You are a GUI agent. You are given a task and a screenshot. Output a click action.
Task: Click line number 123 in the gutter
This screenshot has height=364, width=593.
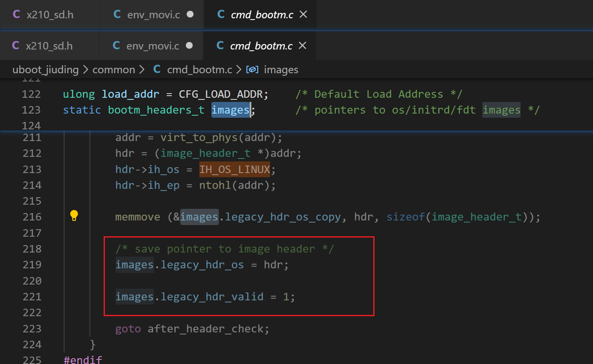[x=32, y=110]
